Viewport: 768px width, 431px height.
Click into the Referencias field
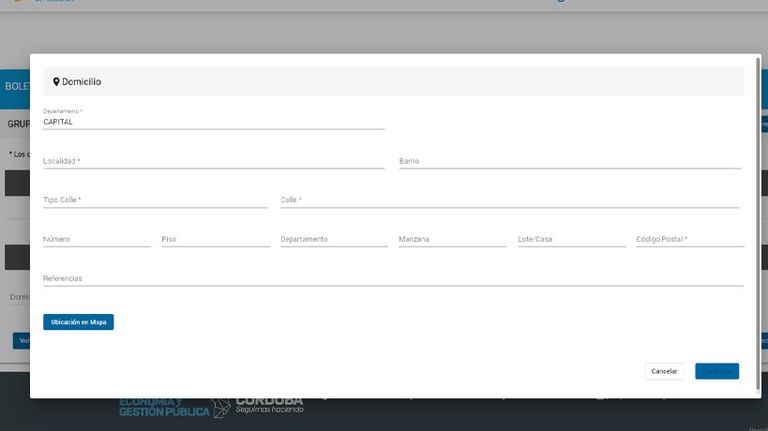[393, 278]
